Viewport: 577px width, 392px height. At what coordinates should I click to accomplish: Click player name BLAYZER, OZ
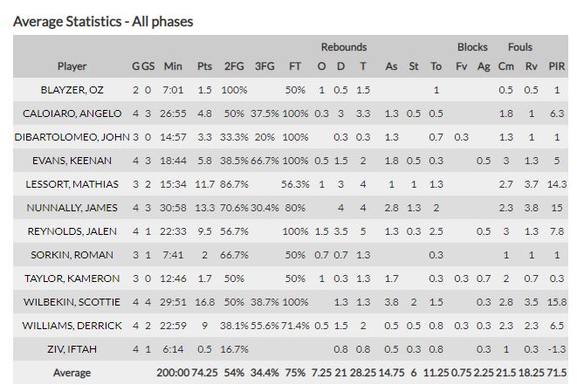[72, 90]
